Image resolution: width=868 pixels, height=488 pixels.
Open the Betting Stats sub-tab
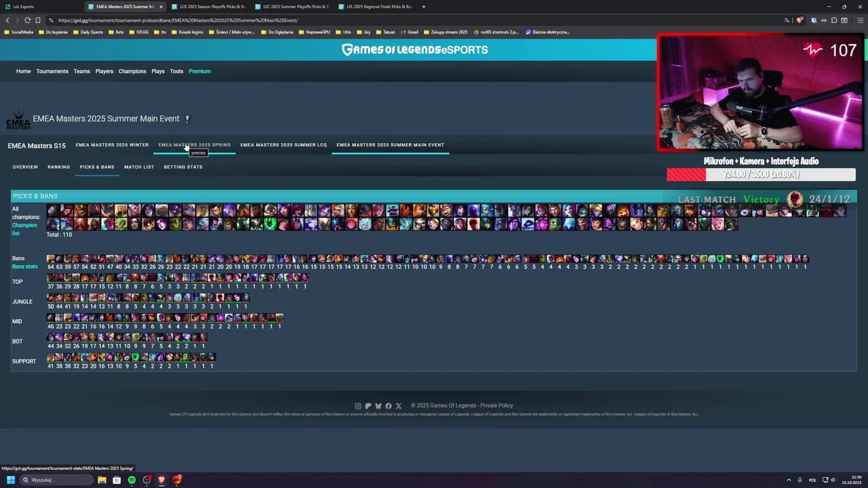point(183,167)
